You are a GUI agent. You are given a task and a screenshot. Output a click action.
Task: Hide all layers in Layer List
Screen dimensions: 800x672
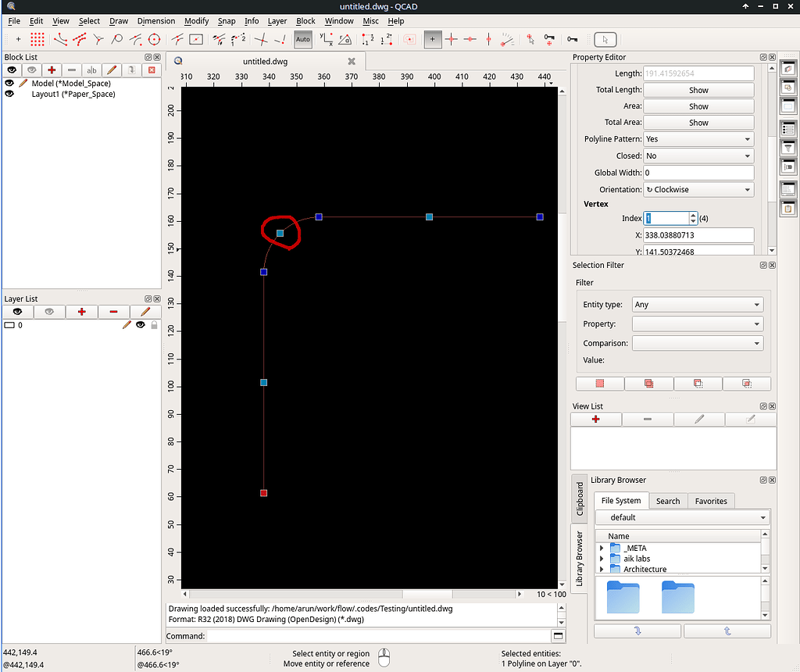49,312
